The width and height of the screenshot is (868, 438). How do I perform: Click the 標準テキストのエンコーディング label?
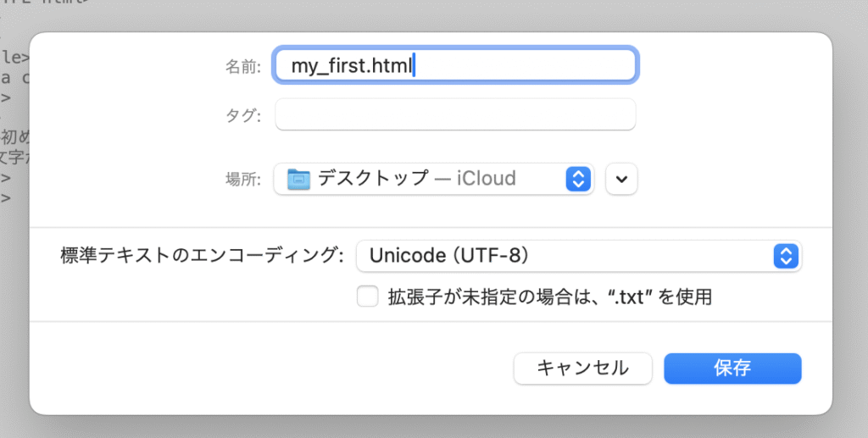pos(202,255)
